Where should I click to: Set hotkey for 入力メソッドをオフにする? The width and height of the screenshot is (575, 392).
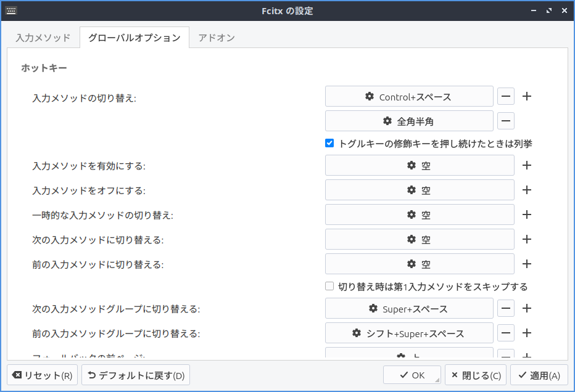click(x=420, y=190)
